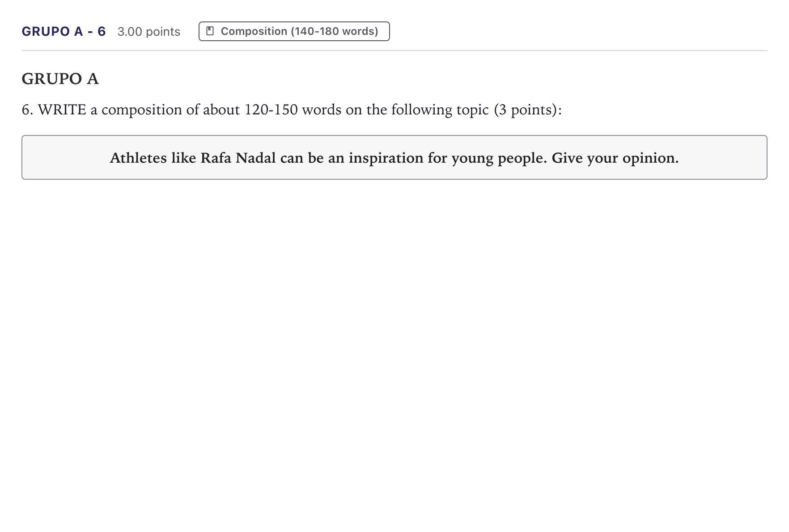The height and width of the screenshot is (532, 789).
Task: Click the book icon in the Composition badge
Action: click(x=210, y=31)
